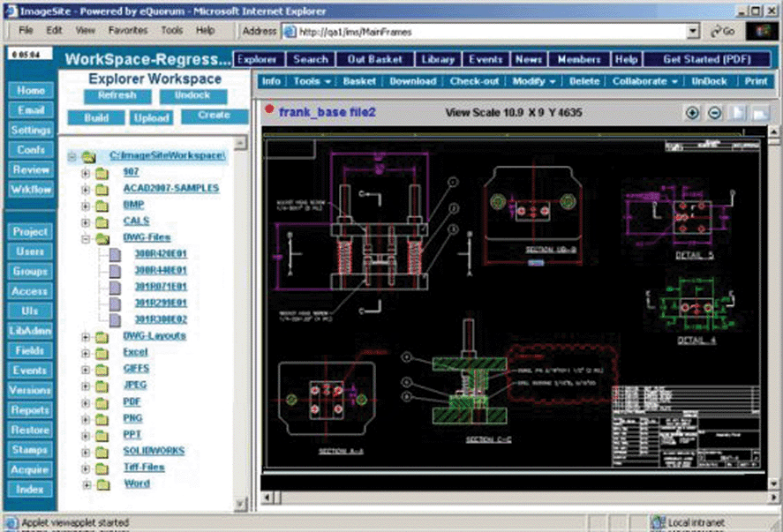Open the 301R071E01 file link
The width and height of the screenshot is (783, 532).
coord(160,287)
